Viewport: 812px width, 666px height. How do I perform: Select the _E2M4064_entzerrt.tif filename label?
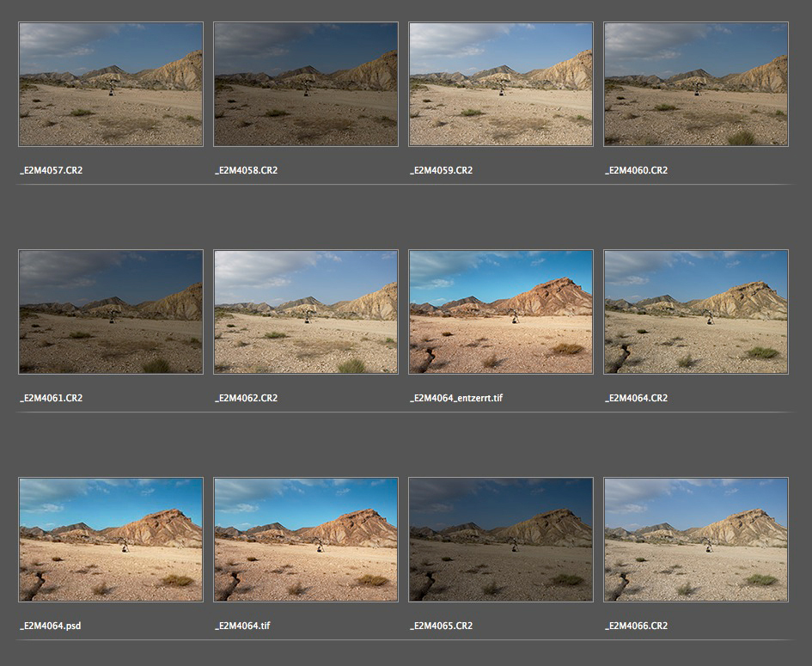456,398
